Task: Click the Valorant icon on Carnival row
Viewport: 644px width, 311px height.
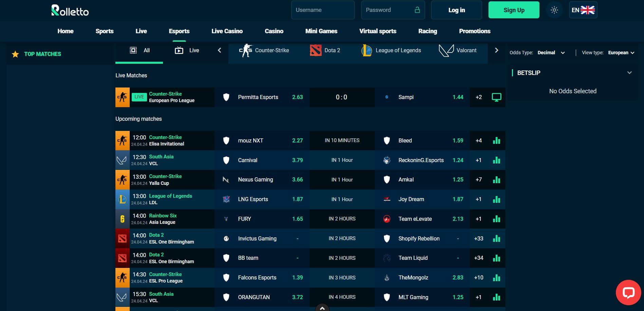Action: click(122, 160)
